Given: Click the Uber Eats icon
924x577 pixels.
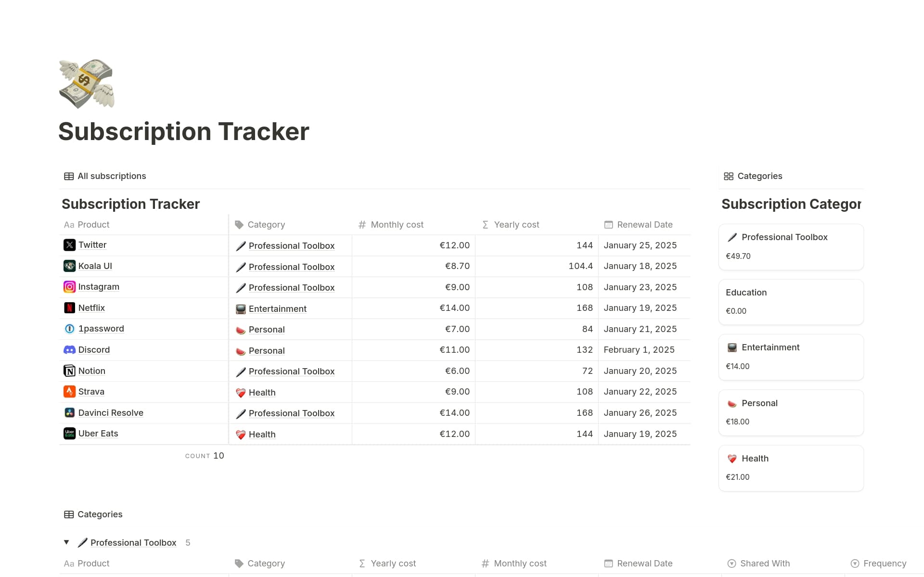Looking at the screenshot, I should (x=69, y=433).
